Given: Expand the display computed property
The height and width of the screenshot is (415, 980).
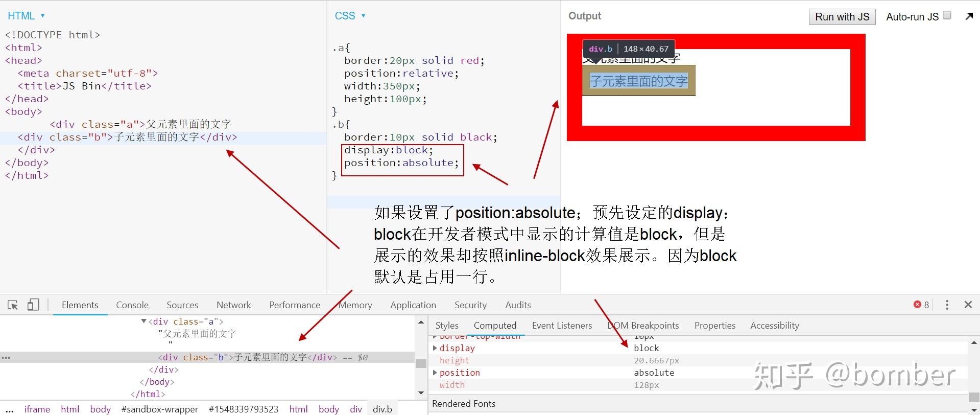Looking at the screenshot, I should click(x=435, y=348).
